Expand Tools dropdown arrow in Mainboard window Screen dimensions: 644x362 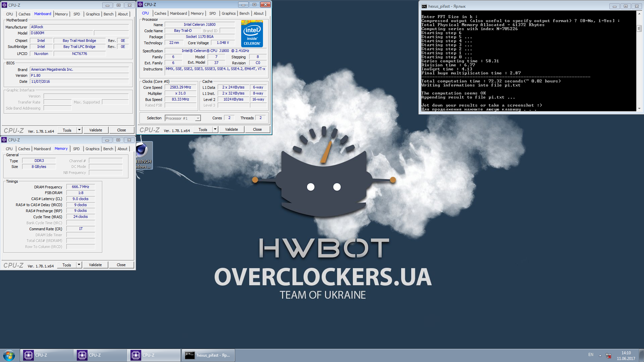(79, 130)
